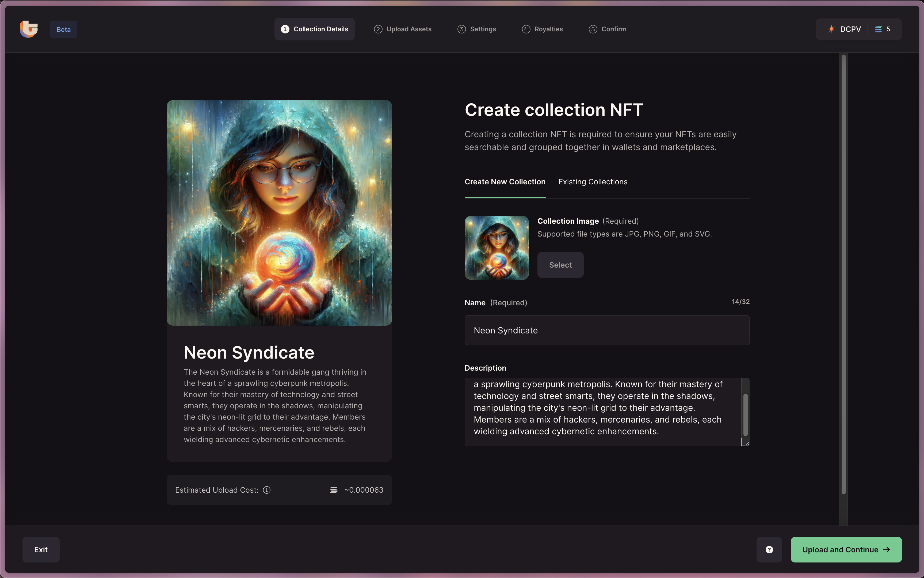This screenshot has width=924, height=578.
Task: Switch to Existing Collections tab
Action: [593, 182]
